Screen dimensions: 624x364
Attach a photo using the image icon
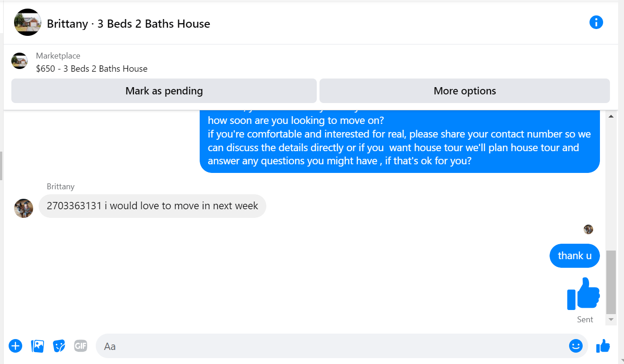(x=37, y=346)
